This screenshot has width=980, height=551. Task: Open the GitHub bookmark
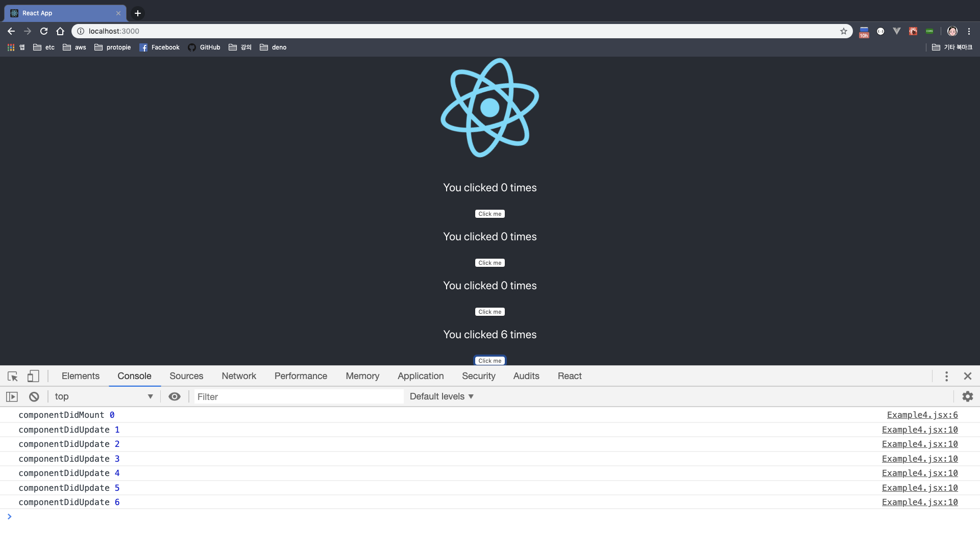point(204,47)
